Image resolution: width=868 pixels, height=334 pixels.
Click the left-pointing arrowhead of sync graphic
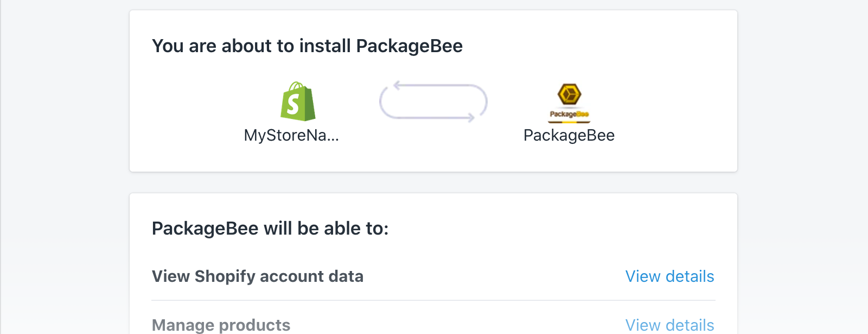[398, 85]
